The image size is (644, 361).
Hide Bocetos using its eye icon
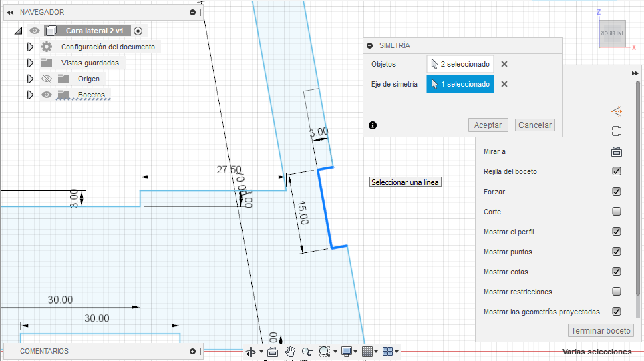point(47,95)
